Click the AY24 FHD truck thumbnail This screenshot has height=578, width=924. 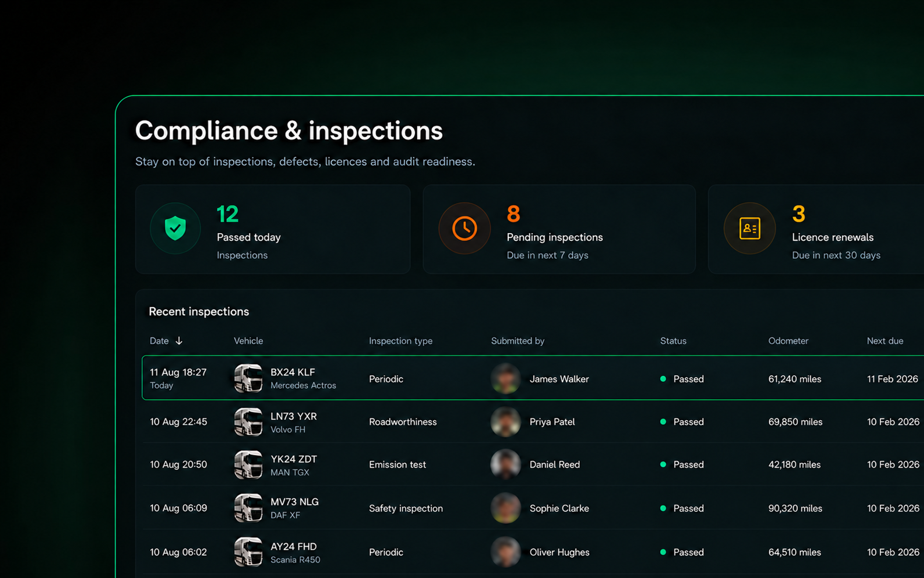249,552
